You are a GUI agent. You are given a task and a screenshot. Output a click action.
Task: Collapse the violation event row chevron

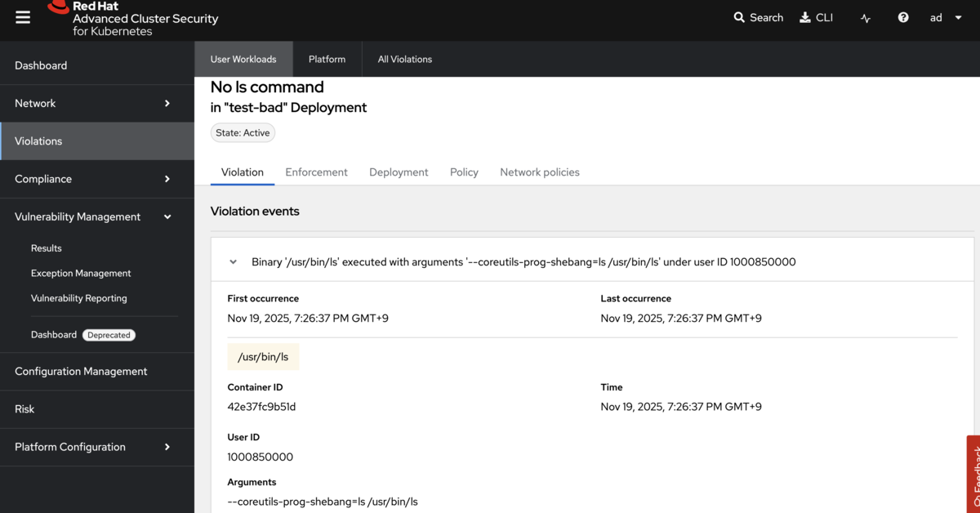click(234, 262)
